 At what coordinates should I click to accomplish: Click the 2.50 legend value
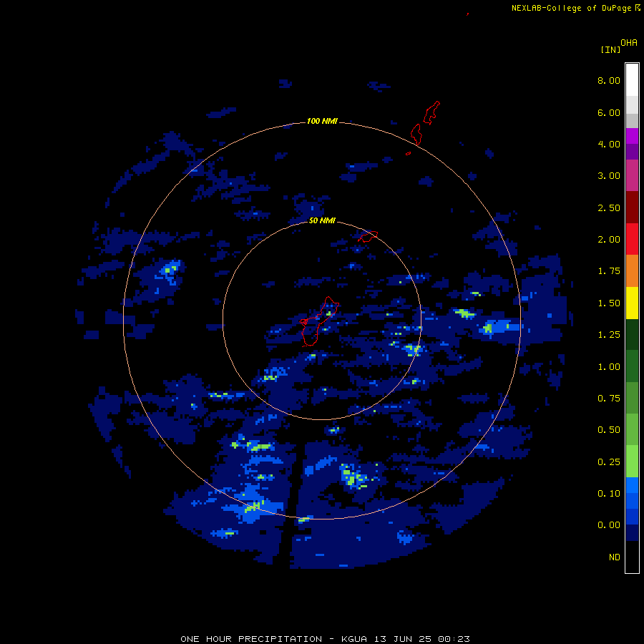tap(609, 208)
